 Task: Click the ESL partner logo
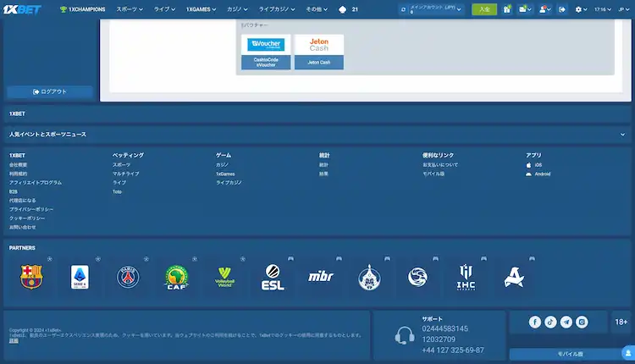pyautogui.click(x=273, y=277)
